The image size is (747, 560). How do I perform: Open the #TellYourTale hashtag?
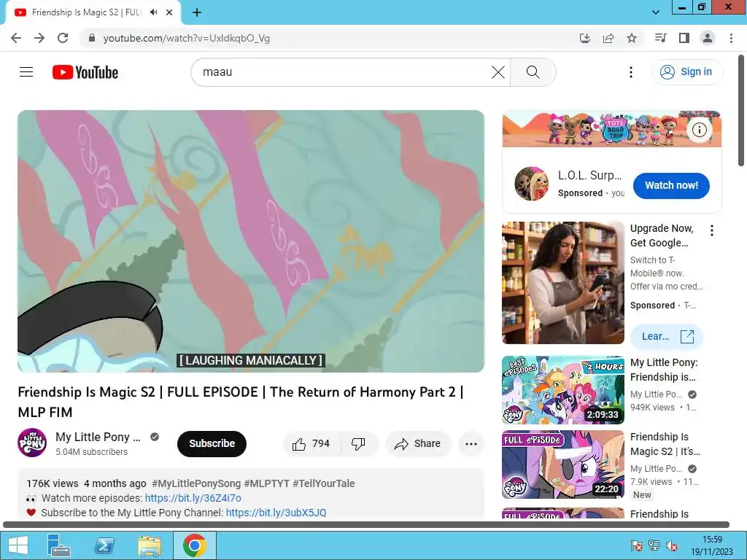click(x=323, y=483)
